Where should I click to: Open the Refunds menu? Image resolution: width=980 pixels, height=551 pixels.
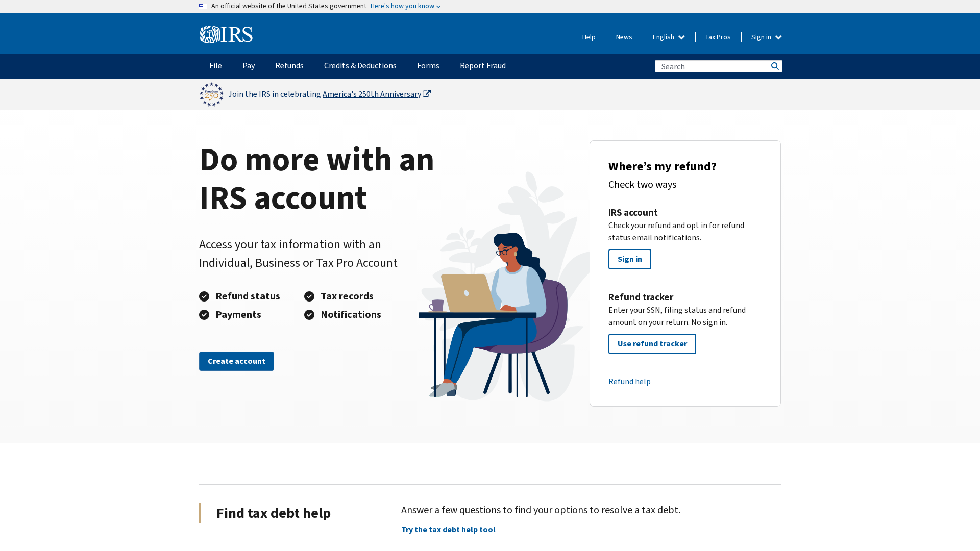289,66
